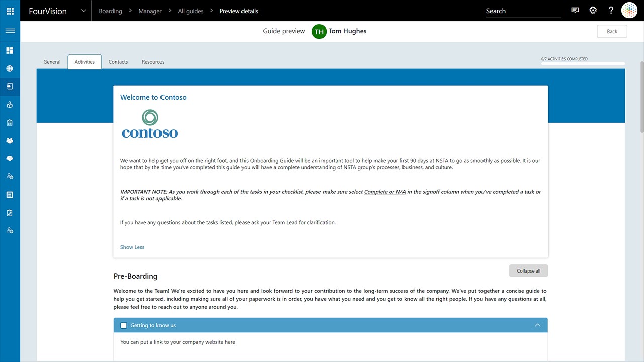Click the Preview details breadcrumb
This screenshot has width=644, height=362.
[x=239, y=11]
